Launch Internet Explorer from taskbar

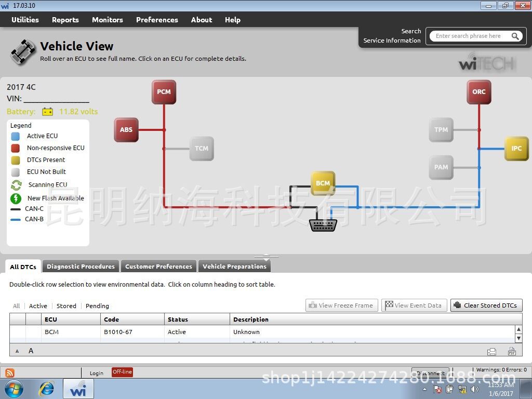pos(46,389)
